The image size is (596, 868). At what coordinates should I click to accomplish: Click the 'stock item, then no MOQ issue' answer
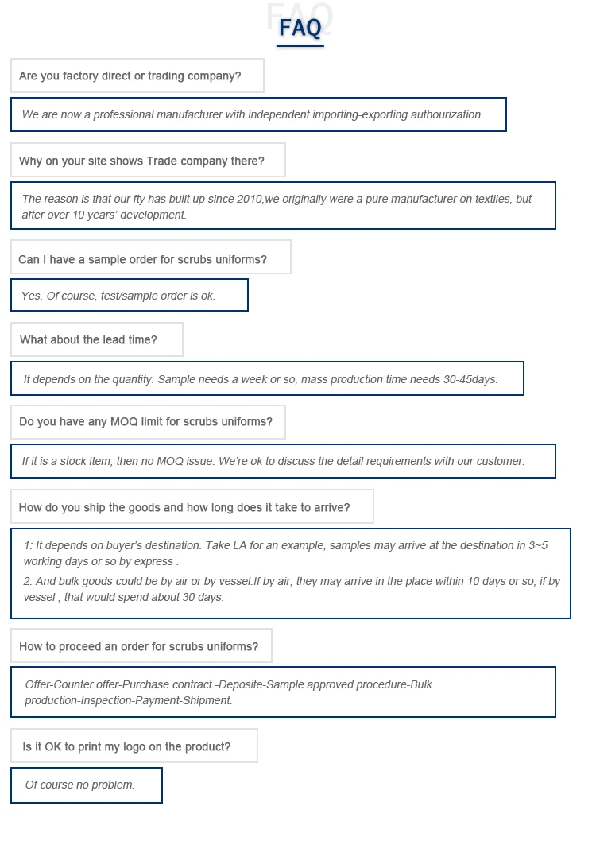click(x=273, y=461)
